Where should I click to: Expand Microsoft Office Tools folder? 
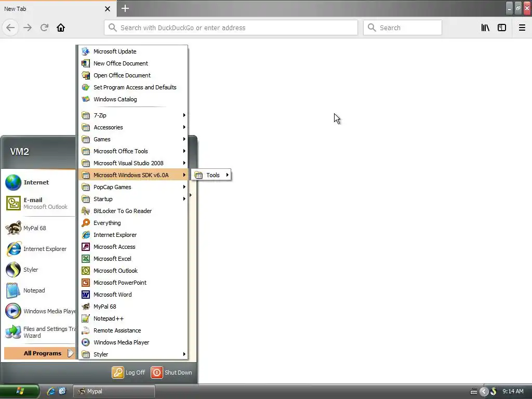tap(133, 151)
